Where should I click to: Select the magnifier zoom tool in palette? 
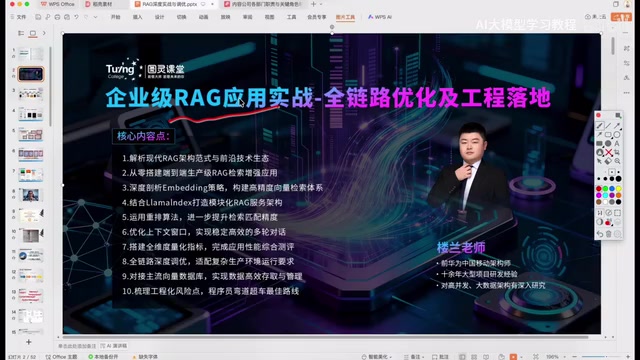(618, 161)
